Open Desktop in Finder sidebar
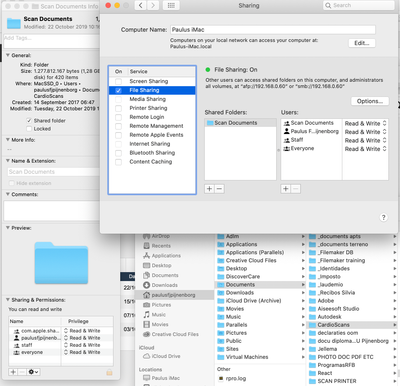The image size is (400, 386). [x=157, y=265]
